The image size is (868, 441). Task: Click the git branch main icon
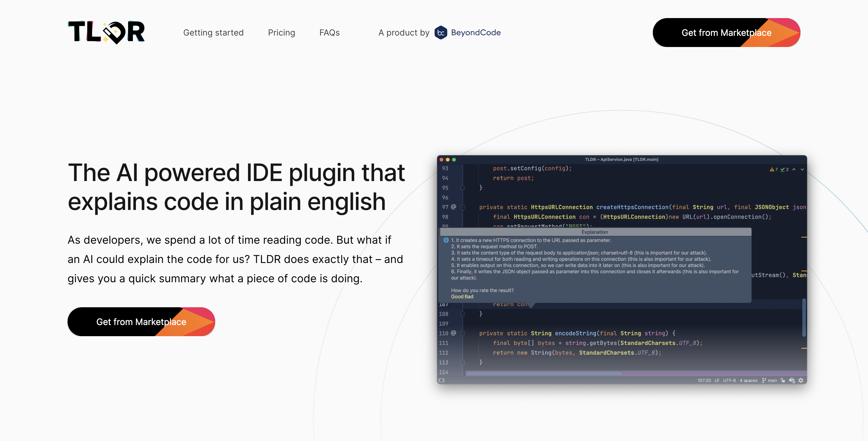pos(764,380)
